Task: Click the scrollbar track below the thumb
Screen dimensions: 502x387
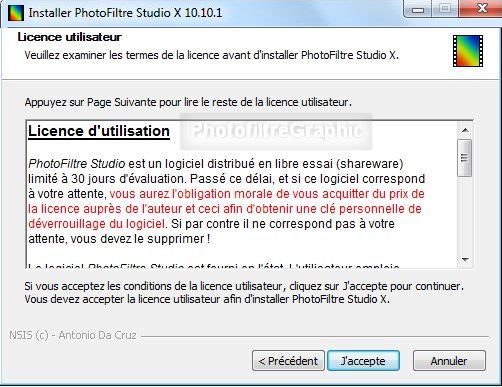Action: (465, 214)
